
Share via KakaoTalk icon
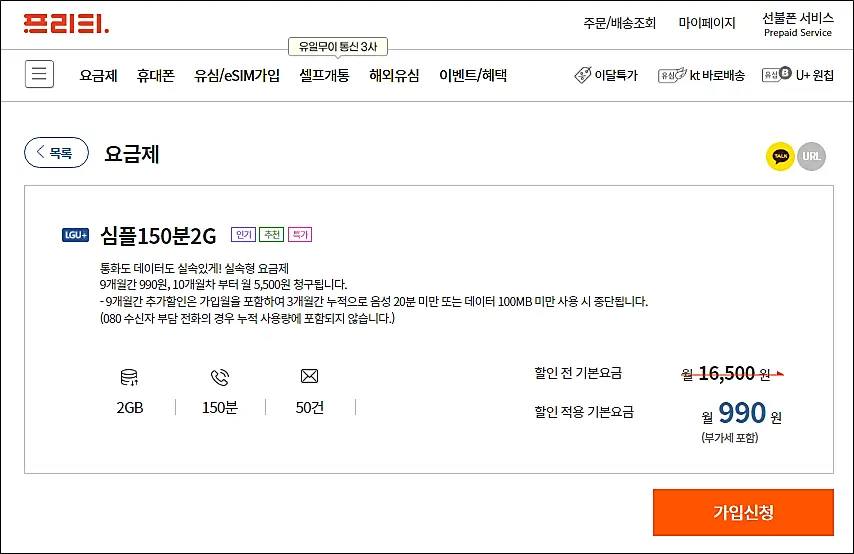[x=780, y=156]
